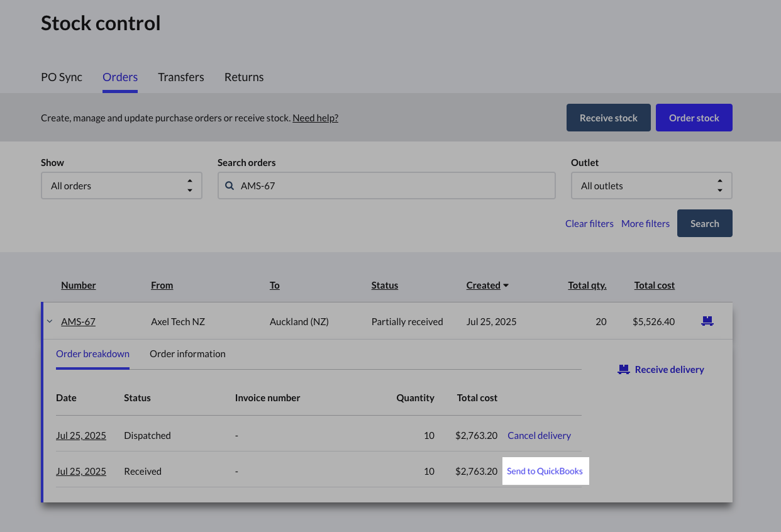This screenshot has width=781, height=532.
Task: Sort by Number column header
Action: click(79, 285)
